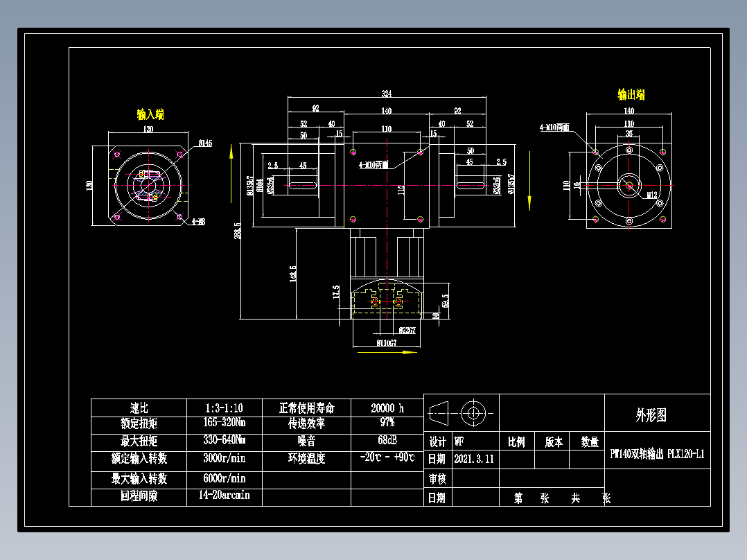This screenshot has width=747, height=560.
Task: Click the 4-M8 hole label on input flange
Action: [x=199, y=222]
